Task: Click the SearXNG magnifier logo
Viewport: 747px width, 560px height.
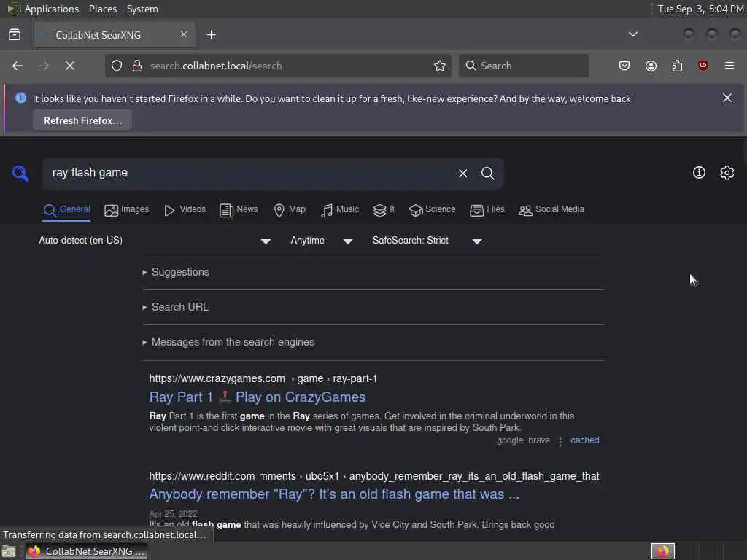Action: pyautogui.click(x=20, y=174)
